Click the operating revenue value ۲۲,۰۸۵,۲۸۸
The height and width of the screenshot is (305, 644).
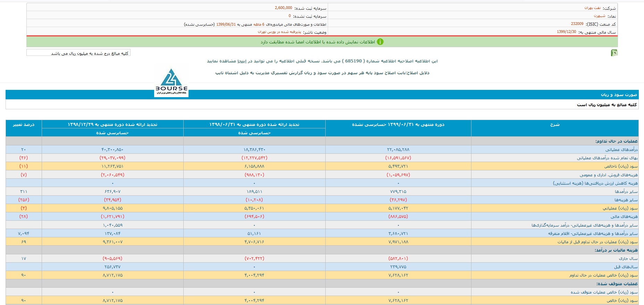point(398,150)
